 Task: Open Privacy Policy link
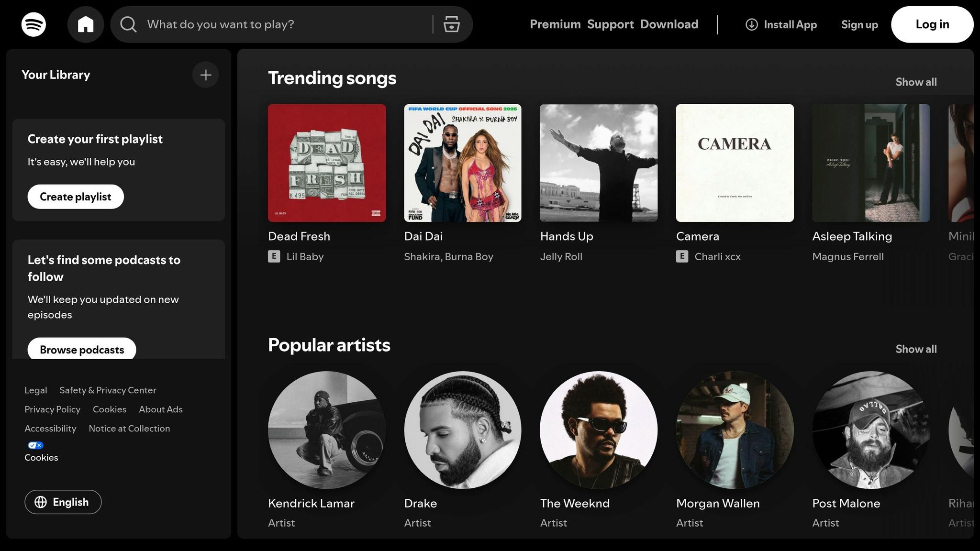click(53, 409)
